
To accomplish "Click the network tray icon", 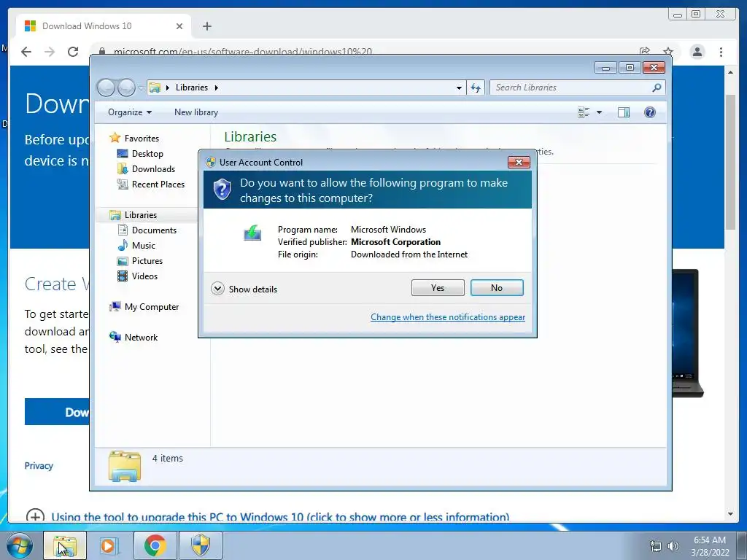I will pos(656,546).
